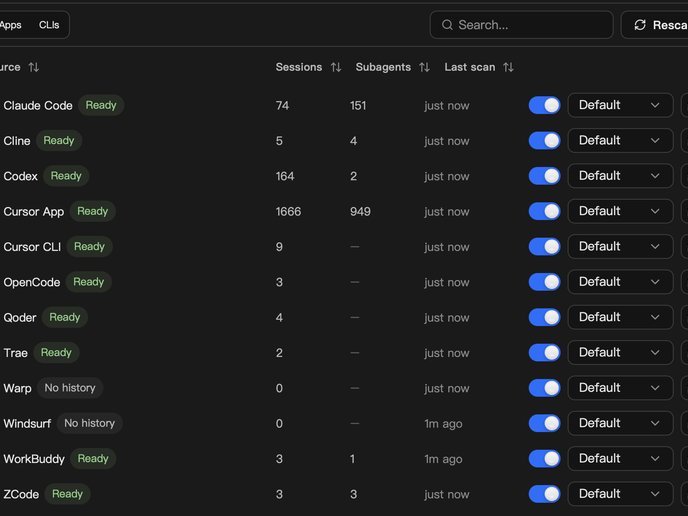Open Cursor App's Default dropdown
Viewport: 688px width, 516px height.
(620, 211)
